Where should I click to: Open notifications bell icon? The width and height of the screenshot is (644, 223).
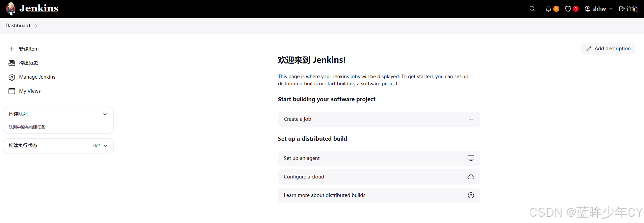pos(549,9)
